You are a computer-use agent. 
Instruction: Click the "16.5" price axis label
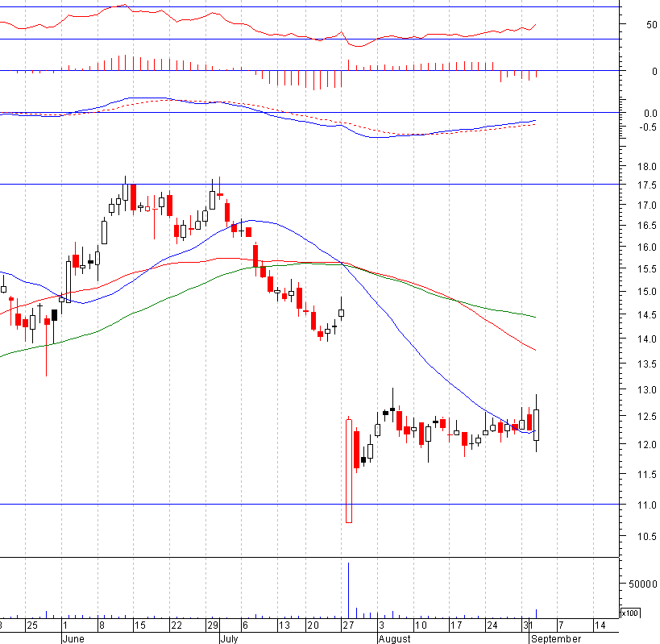[647, 226]
